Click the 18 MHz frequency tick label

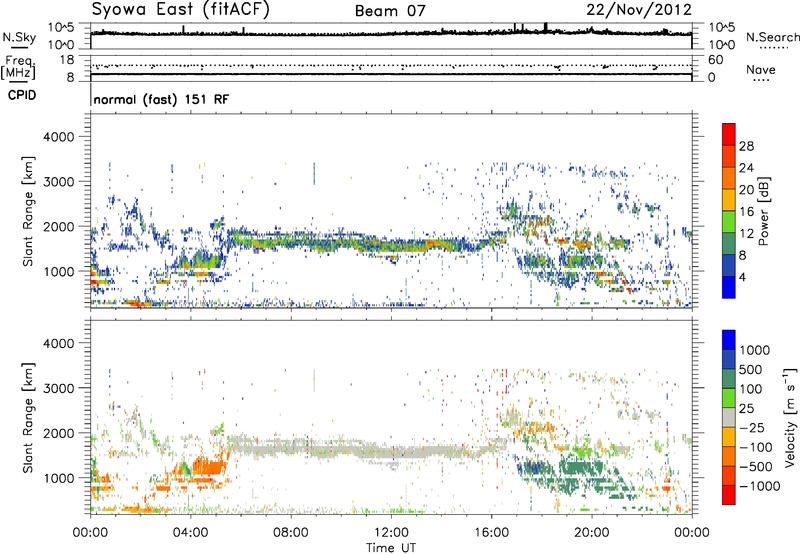pos(66,60)
